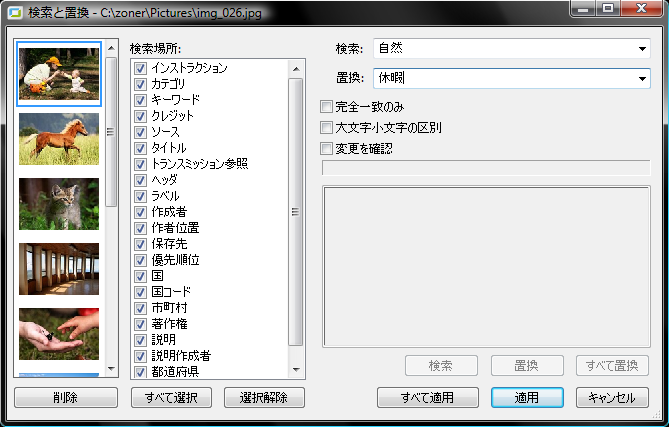Uncheck the ヘッダ checkbox
The height and width of the screenshot is (427, 669).
tap(140, 180)
